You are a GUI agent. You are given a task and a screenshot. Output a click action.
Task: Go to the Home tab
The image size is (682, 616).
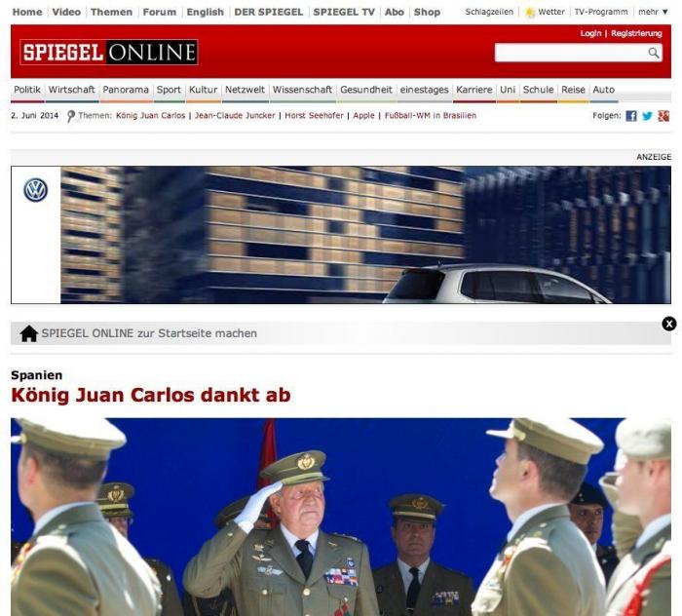(27, 12)
